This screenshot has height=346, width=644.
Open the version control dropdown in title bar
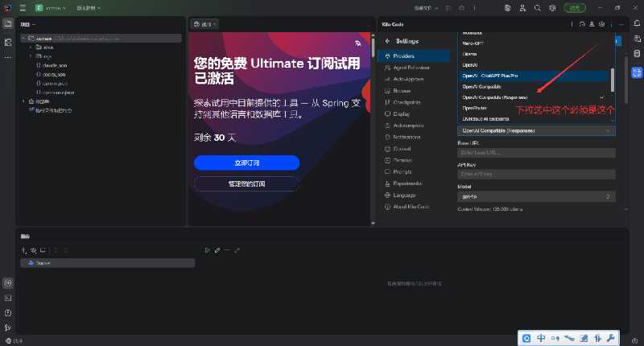pos(87,7)
